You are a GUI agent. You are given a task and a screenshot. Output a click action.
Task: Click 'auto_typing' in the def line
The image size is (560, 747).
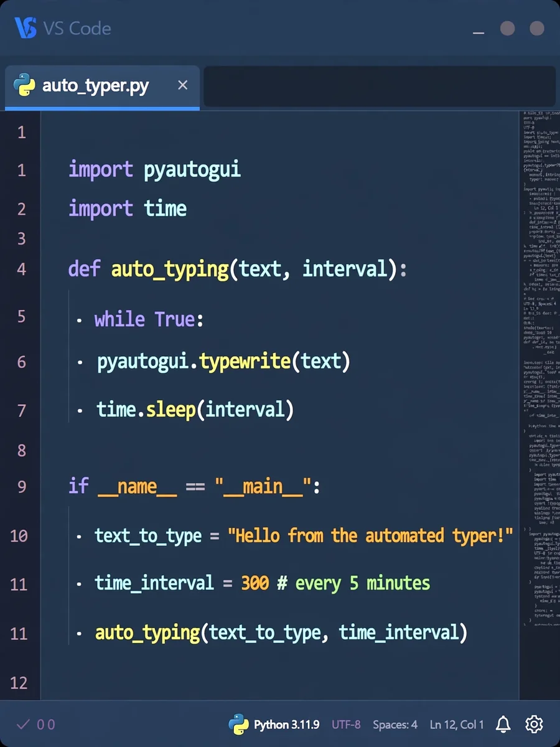point(170,270)
